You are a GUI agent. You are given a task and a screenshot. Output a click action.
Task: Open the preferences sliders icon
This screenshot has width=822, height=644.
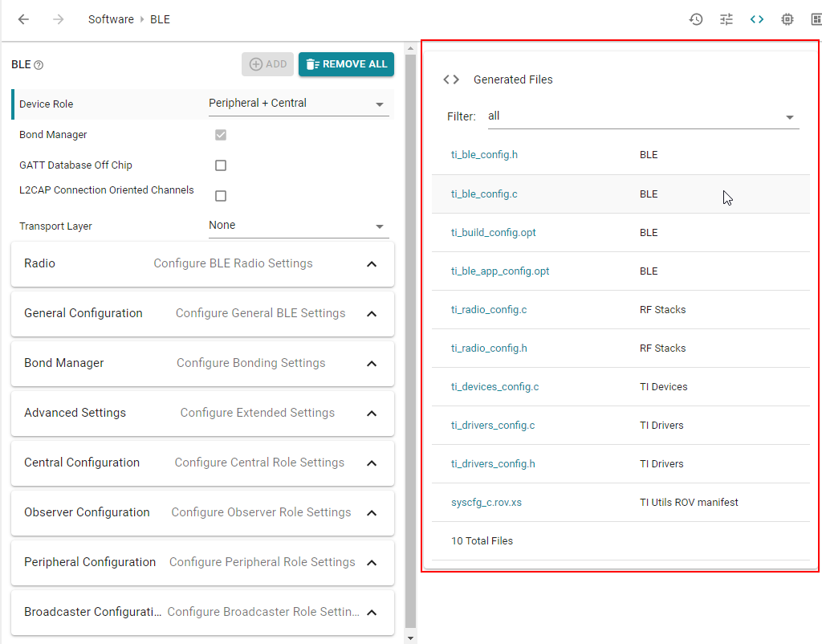[x=726, y=19]
